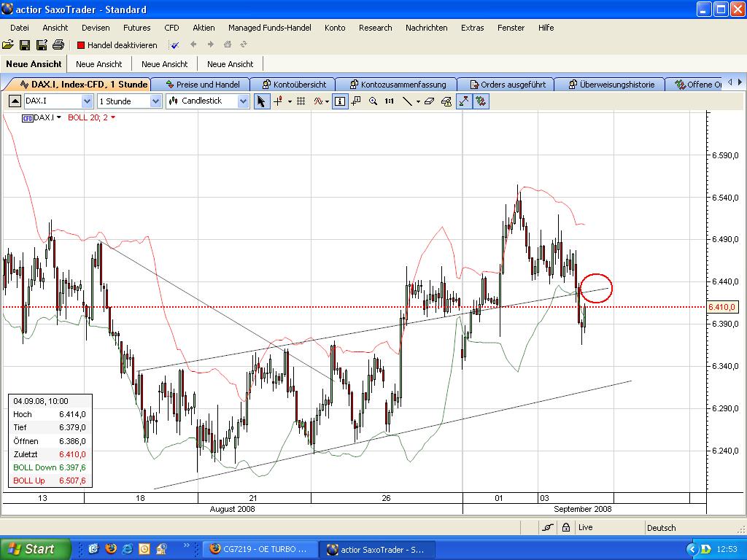Select the trend line drawing tool
Viewport: 747px width, 560px height.
point(407,101)
